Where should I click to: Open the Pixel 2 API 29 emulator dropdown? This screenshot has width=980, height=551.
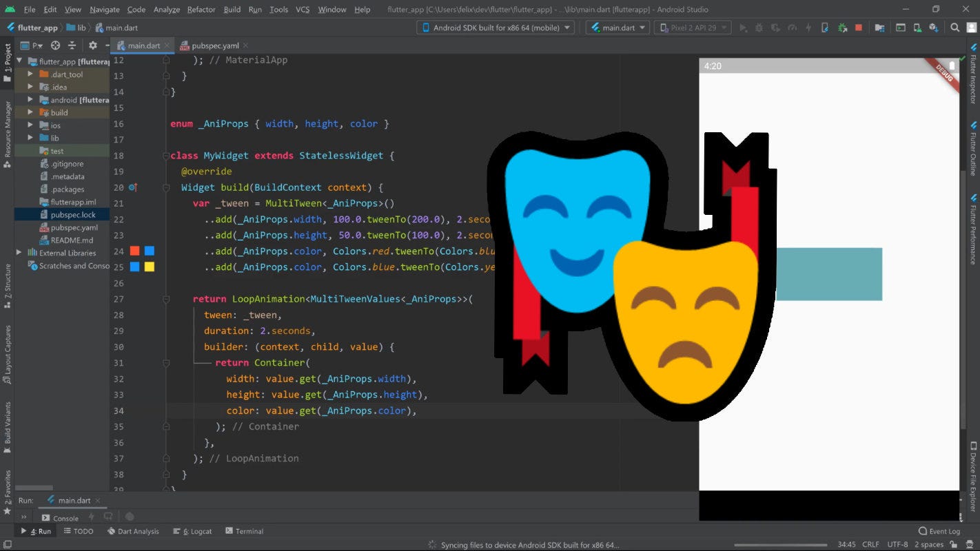693,28
